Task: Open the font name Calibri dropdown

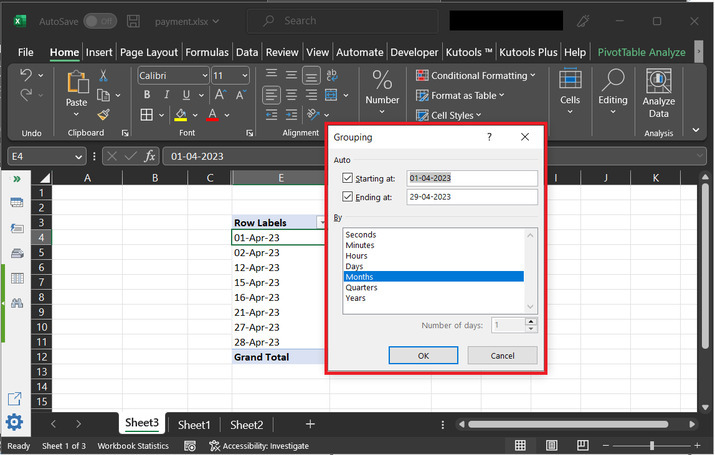Action: point(205,76)
